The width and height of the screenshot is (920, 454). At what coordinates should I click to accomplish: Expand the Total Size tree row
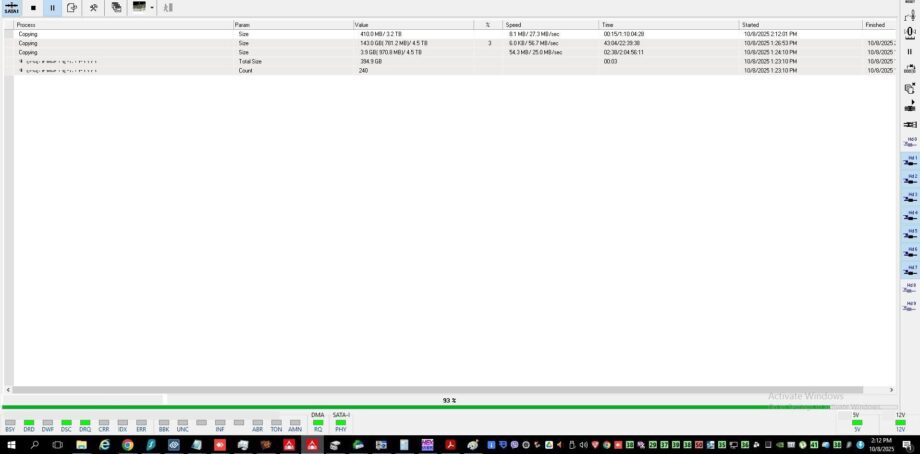coord(21,61)
